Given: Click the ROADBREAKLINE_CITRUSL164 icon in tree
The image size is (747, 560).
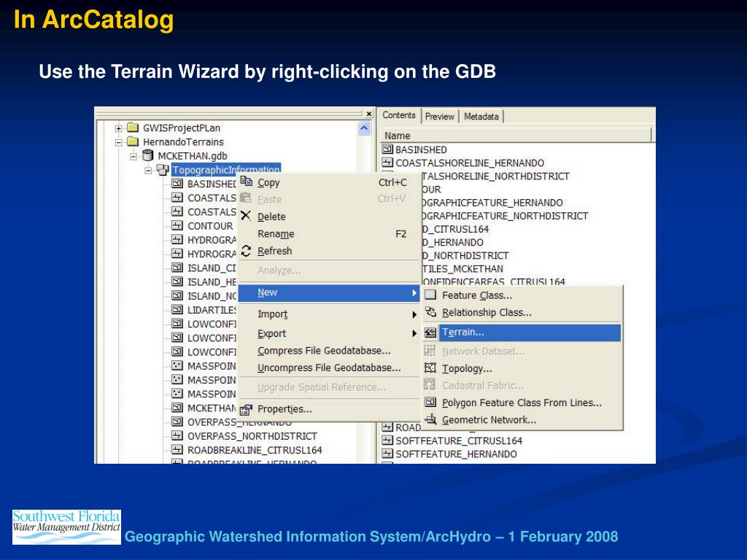Looking at the screenshot, I should pos(177,449).
